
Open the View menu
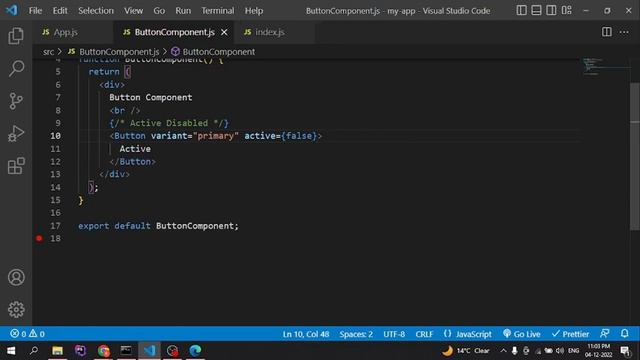[x=133, y=11]
